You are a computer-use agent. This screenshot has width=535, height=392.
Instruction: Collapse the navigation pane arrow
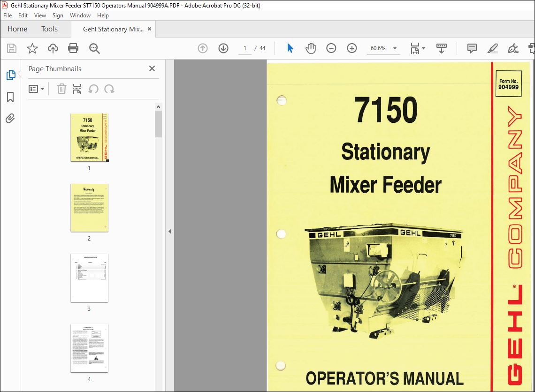pos(170,232)
